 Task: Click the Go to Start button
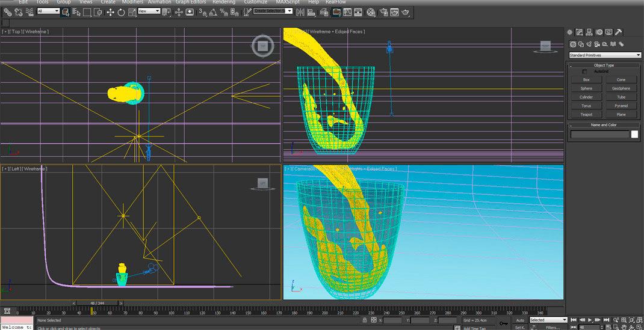(x=574, y=320)
